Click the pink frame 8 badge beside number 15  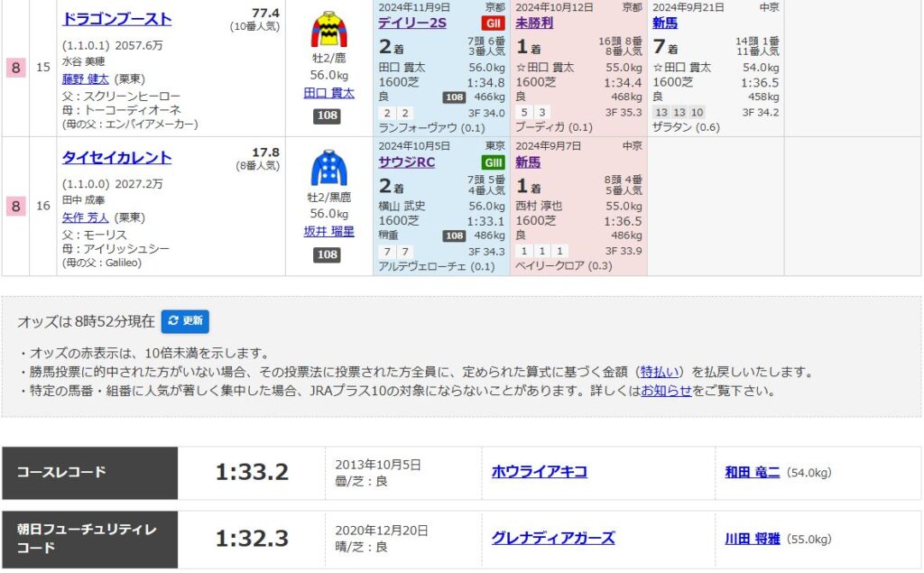16,68
